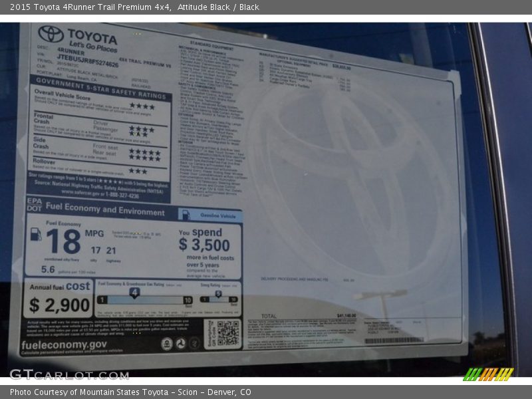Click the Smog Rating scale marker
Viewport: 532px width, 399px height.
point(217,294)
